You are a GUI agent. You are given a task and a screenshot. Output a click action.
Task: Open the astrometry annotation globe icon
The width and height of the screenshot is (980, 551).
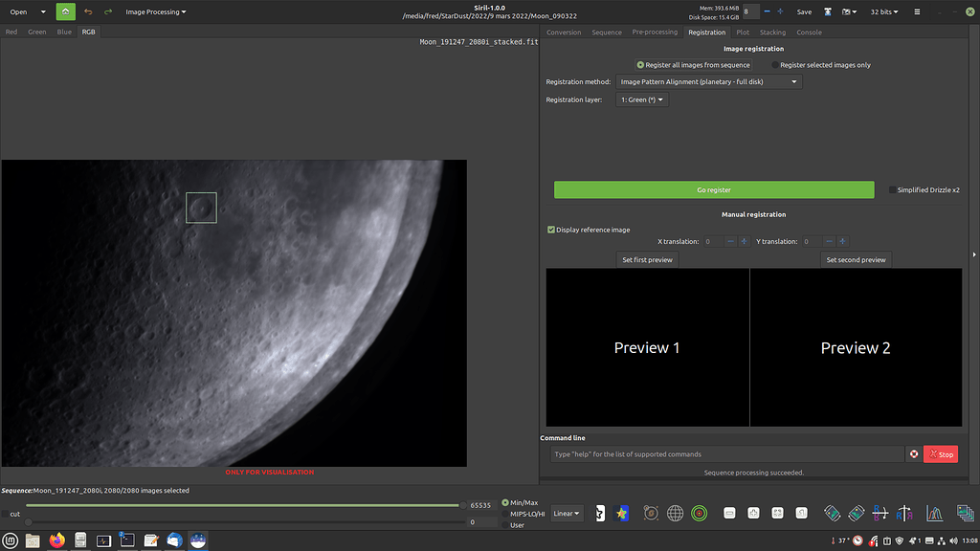click(675, 514)
